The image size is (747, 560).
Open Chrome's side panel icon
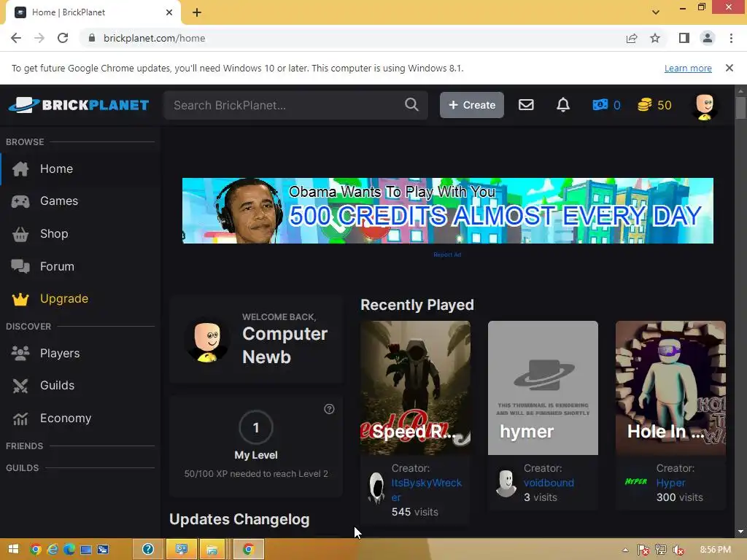tap(684, 38)
